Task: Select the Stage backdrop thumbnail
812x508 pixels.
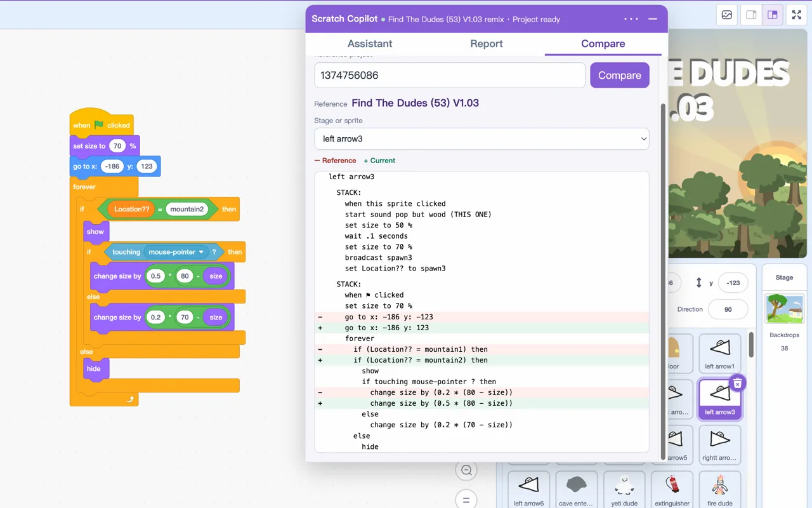Action: (785, 309)
